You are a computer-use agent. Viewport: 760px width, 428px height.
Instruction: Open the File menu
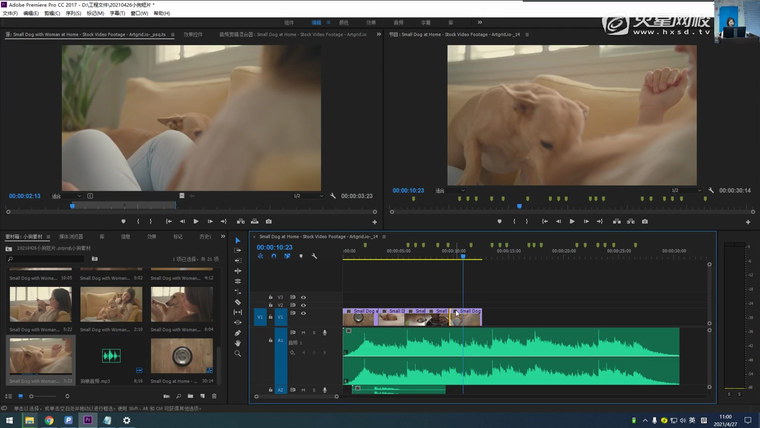tap(10, 13)
